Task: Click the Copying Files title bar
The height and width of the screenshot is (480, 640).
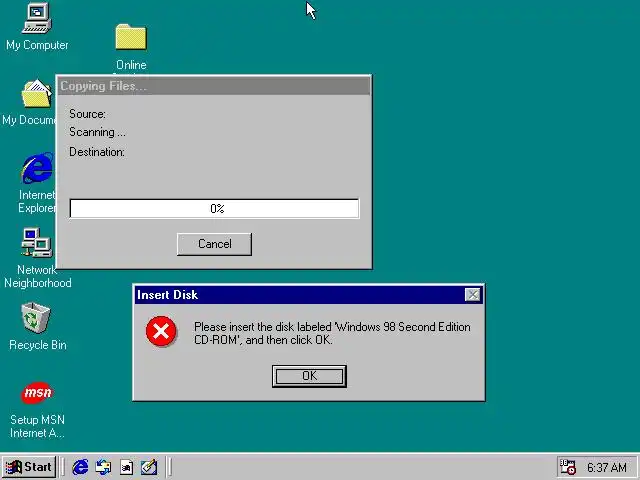Action: pos(214,86)
